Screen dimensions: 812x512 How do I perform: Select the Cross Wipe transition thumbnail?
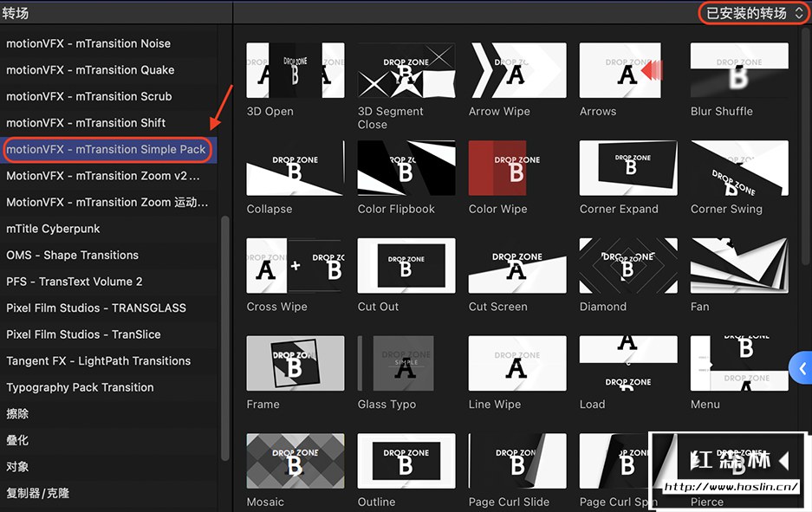coord(296,266)
